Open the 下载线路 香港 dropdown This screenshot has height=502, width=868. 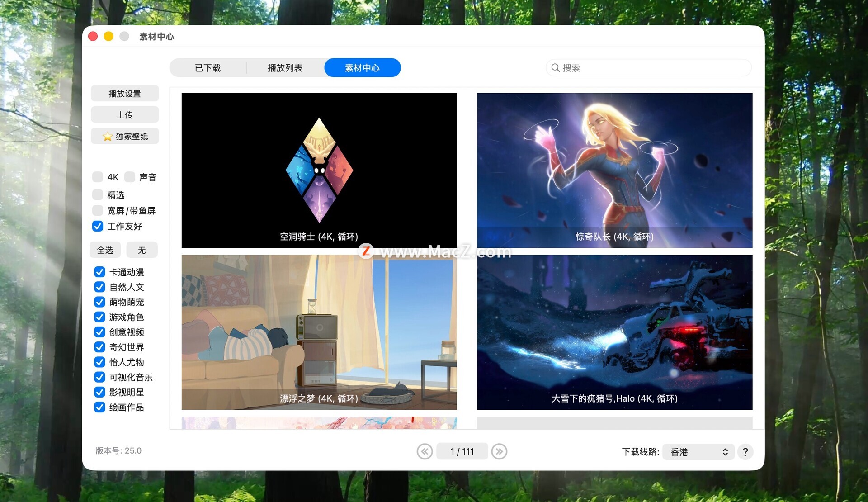pyautogui.click(x=698, y=452)
